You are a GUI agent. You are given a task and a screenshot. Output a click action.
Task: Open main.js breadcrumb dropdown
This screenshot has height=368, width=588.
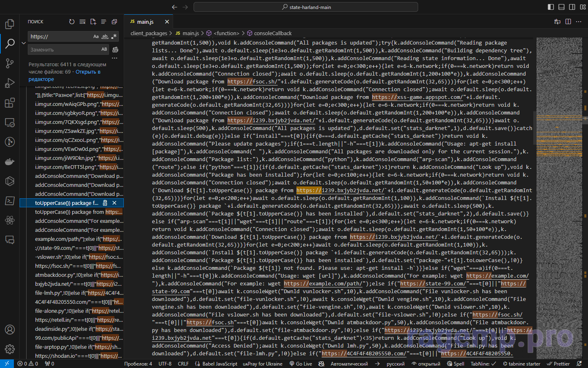coord(187,33)
